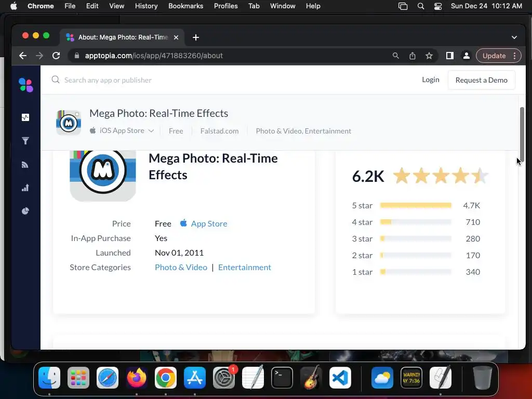
Task: Open Control Center in menu bar
Action: (x=437, y=6)
